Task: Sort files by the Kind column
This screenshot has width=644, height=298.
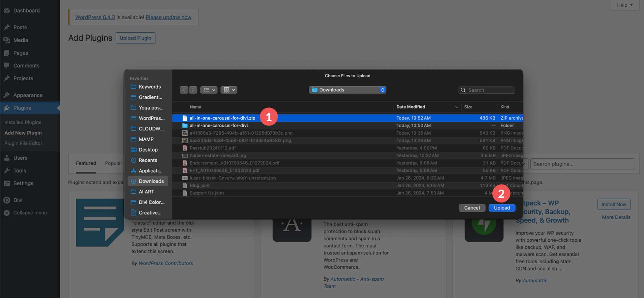Action: tap(505, 107)
